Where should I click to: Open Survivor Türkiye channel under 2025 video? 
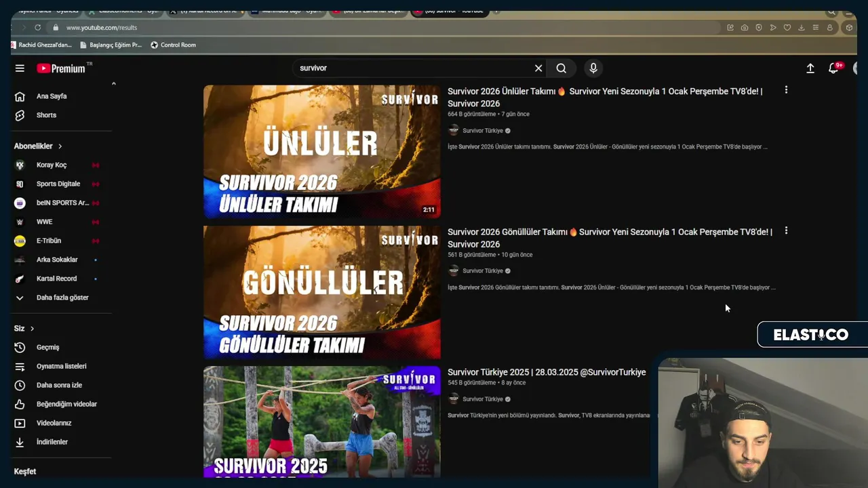tap(482, 399)
